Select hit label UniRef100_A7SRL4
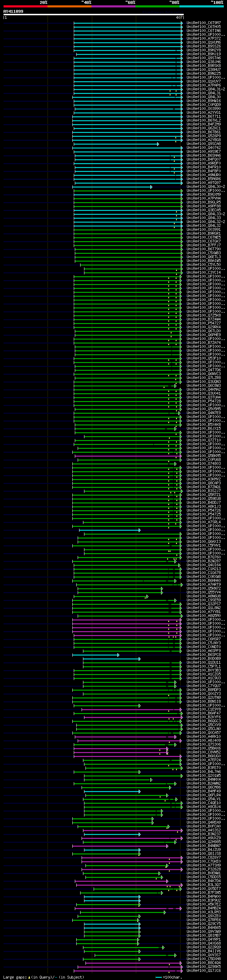227x980 pixels. coord(203,522)
